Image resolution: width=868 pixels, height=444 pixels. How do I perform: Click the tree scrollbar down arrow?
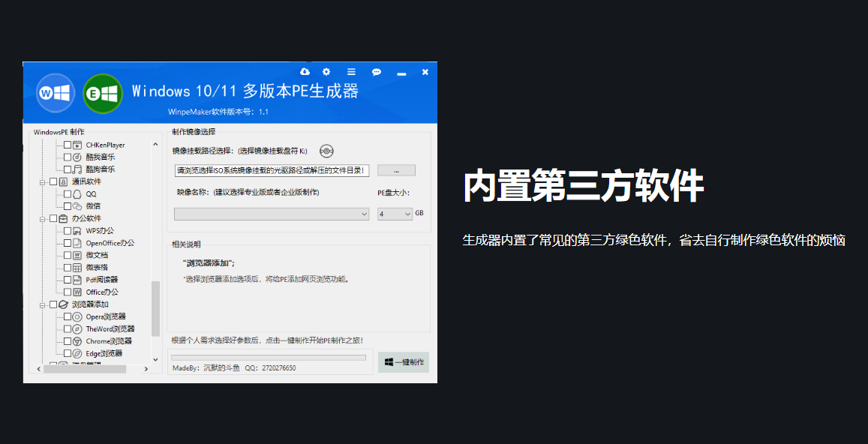click(155, 358)
